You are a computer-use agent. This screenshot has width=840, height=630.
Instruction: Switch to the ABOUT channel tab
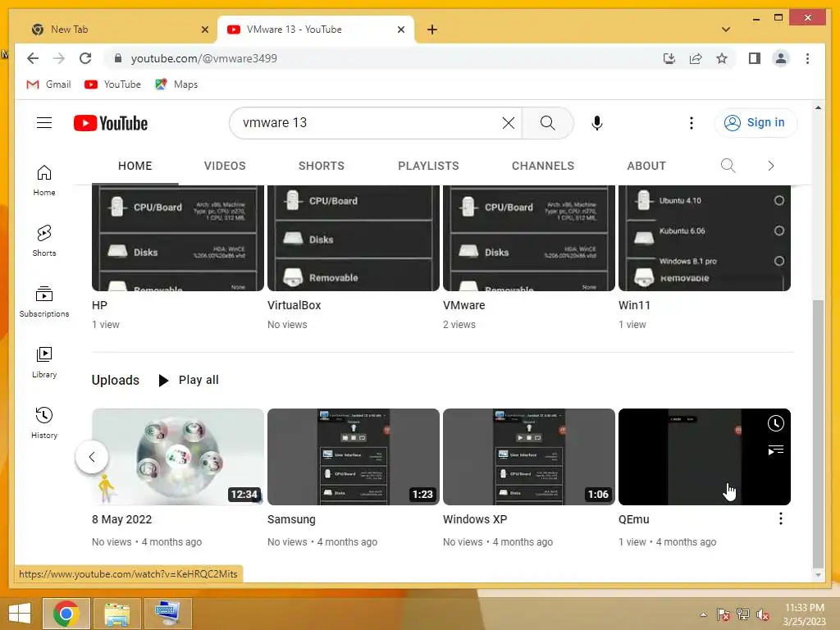[646, 166]
